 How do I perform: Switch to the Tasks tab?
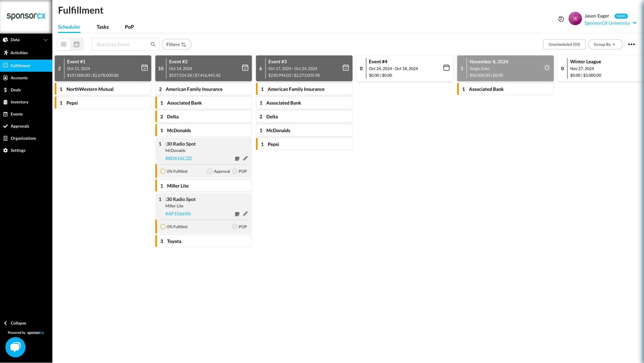pos(103,27)
